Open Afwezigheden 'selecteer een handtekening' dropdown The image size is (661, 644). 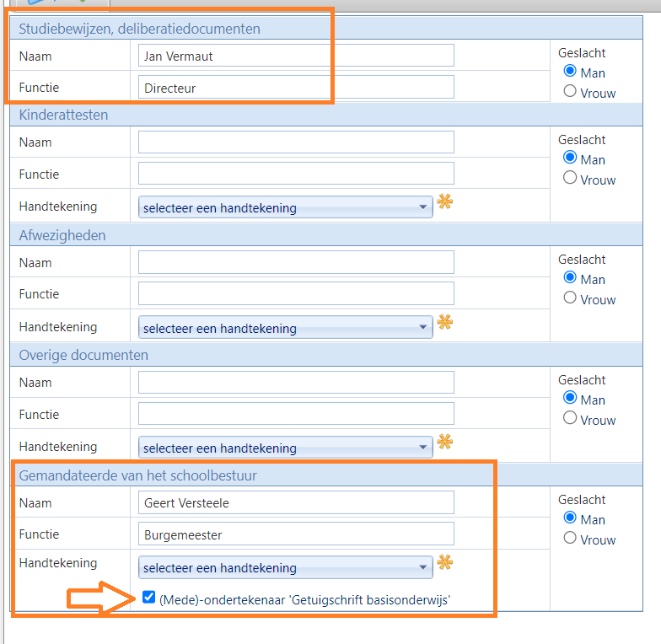coord(285,327)
